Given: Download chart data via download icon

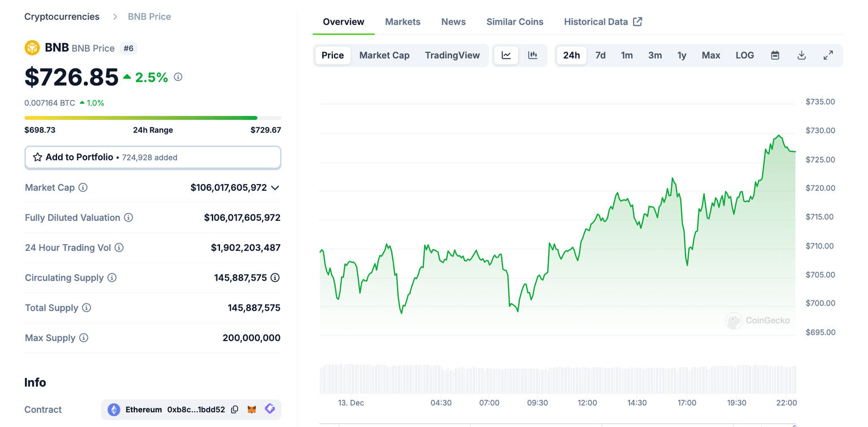Looking at the screenshot, I should pos(801,55).
